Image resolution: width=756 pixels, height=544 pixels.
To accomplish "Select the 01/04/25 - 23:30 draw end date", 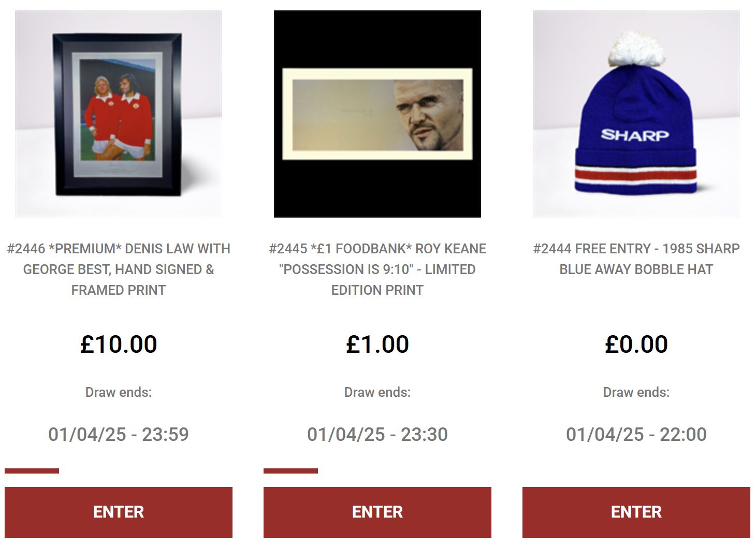I will point(377,434).
